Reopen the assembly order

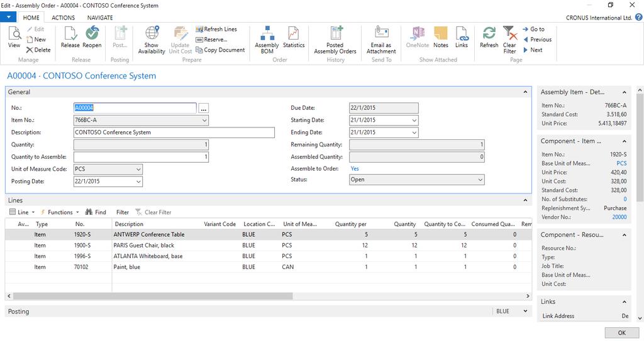click(x=92, y=37)
